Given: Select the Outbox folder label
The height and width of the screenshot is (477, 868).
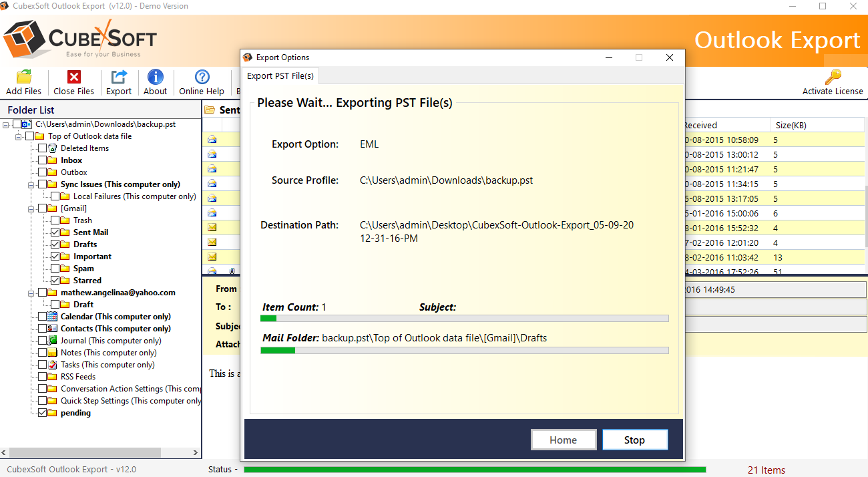Looking at the screenshot, I should (x=74, y=172).
